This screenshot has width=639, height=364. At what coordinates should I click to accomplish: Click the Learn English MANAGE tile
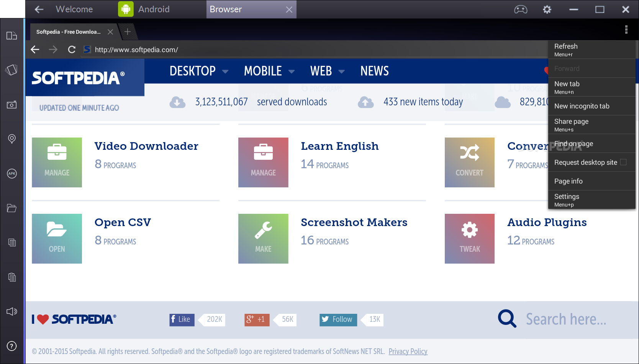click(x=263, y=162)
